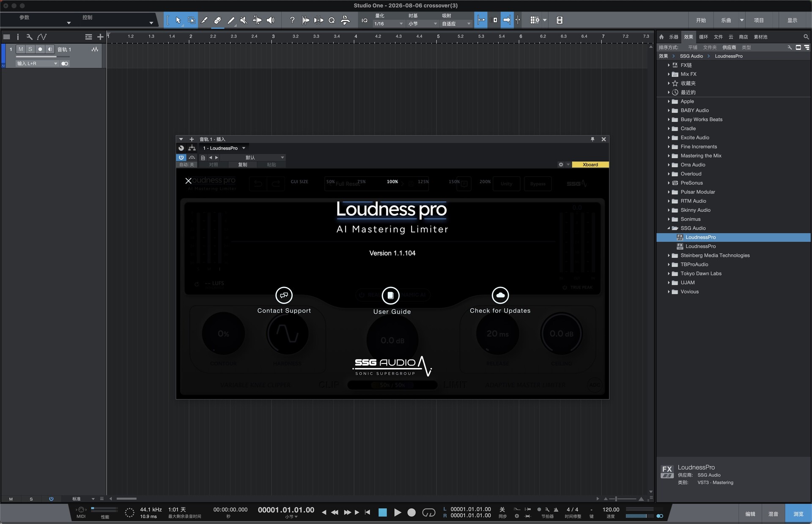Open the timebase 小节 dropdown
The height and width of the screenshot is (524, 812).
pos(422,24)
